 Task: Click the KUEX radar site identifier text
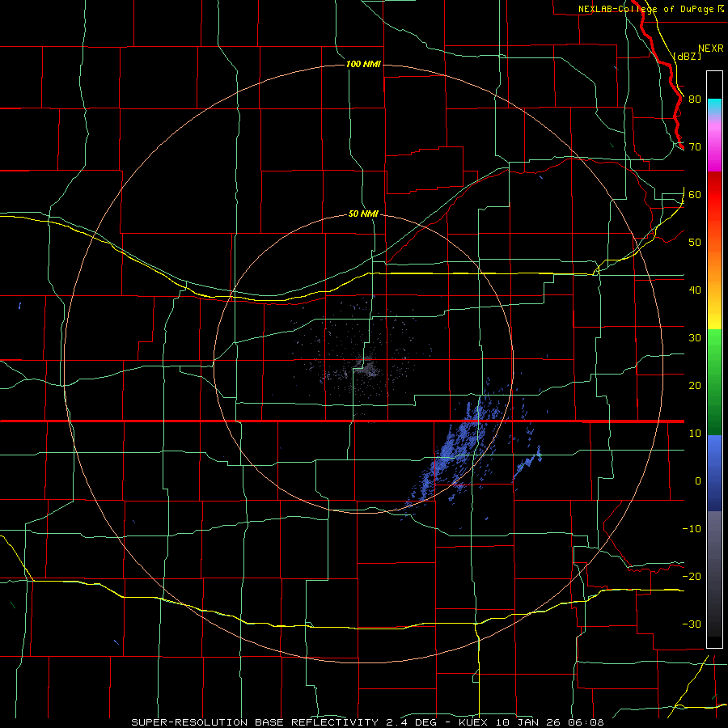pyautogui.click(x=475, y=722)
